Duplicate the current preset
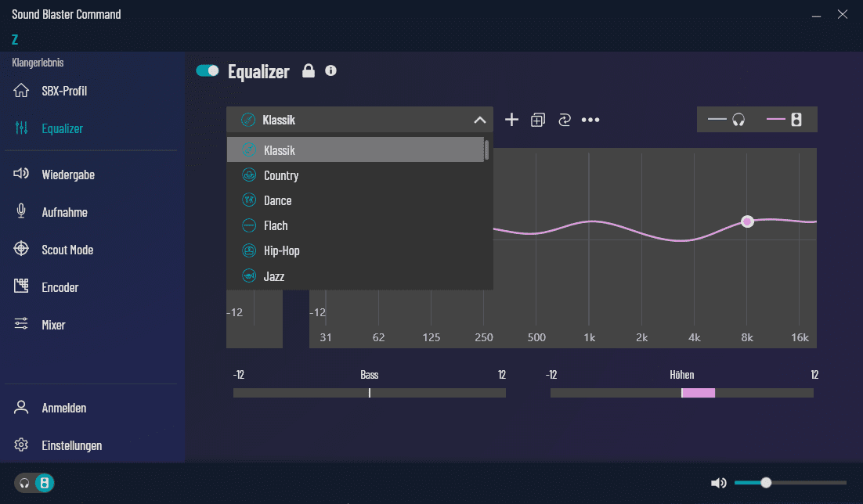 pyautogui.click(x=538, y=120)
